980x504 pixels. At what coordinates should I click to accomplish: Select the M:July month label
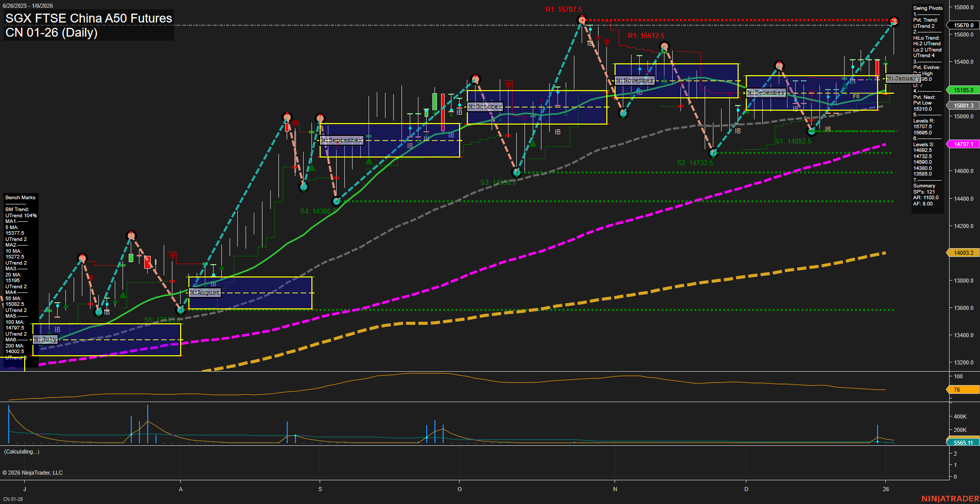(46, 339)
